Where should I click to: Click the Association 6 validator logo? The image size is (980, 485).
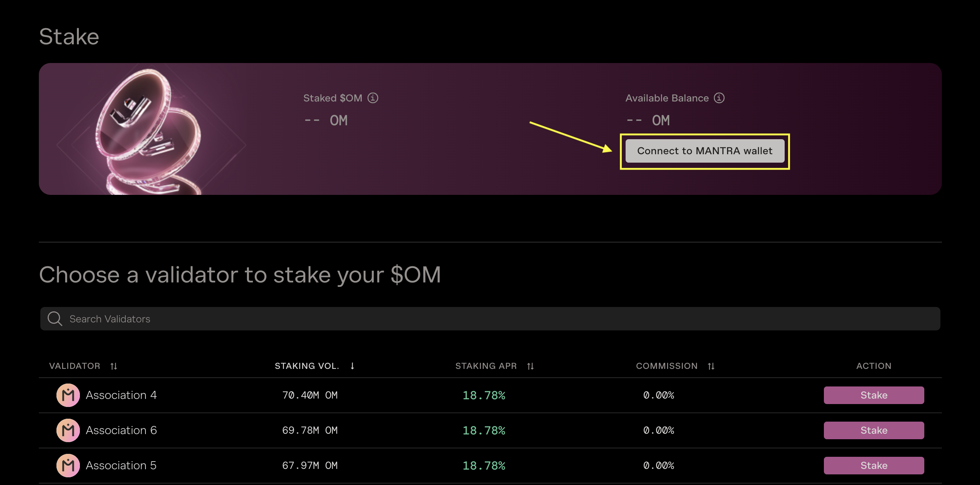[68, 430]
